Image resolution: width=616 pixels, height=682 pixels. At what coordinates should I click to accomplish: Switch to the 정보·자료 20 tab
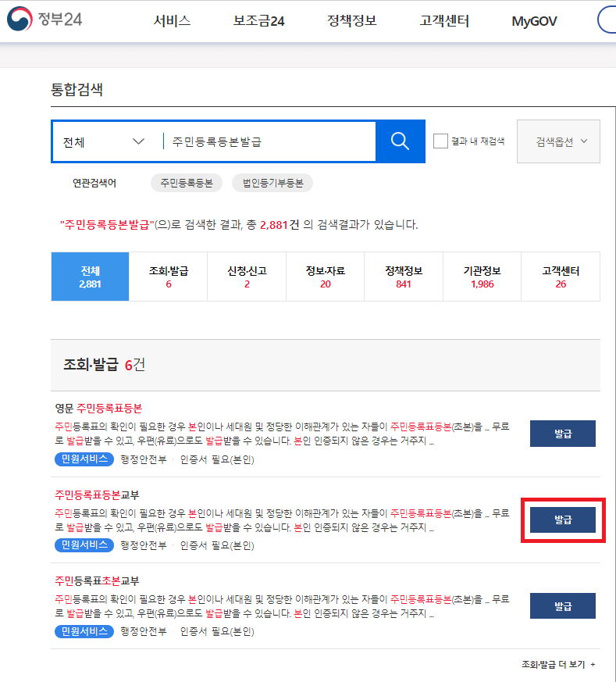coord(325,277)
